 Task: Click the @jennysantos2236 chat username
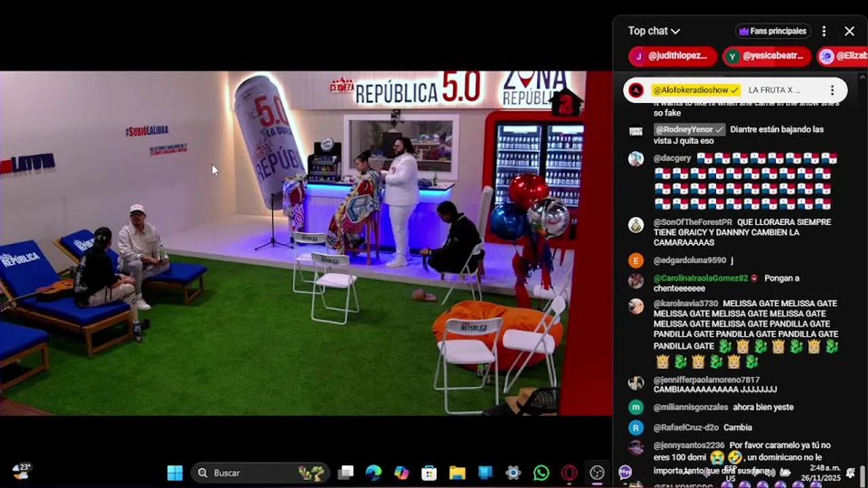(x=689, y=445)
